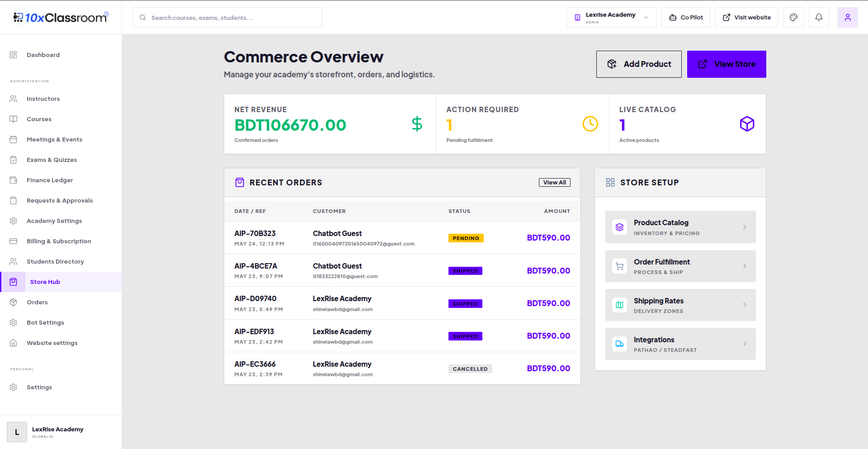868x449 pixels.
Task: Click the search courses input field
Action: tap(227, 17)
